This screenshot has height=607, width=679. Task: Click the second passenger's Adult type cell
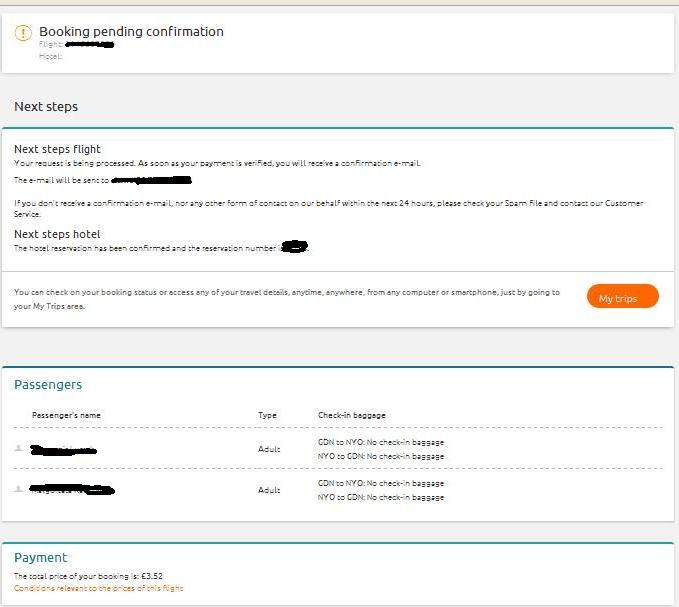(269, 490)
